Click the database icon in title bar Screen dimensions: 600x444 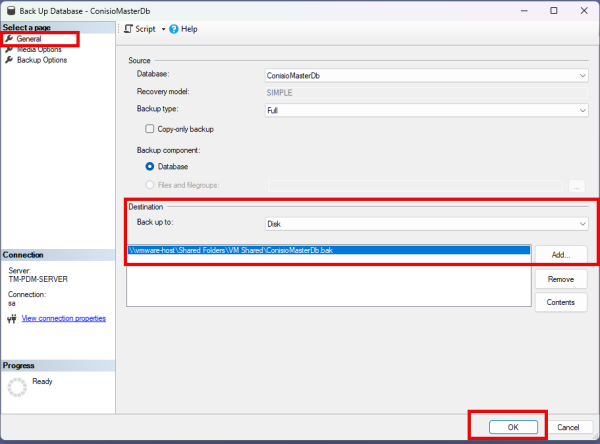click(x=11, y=11)
